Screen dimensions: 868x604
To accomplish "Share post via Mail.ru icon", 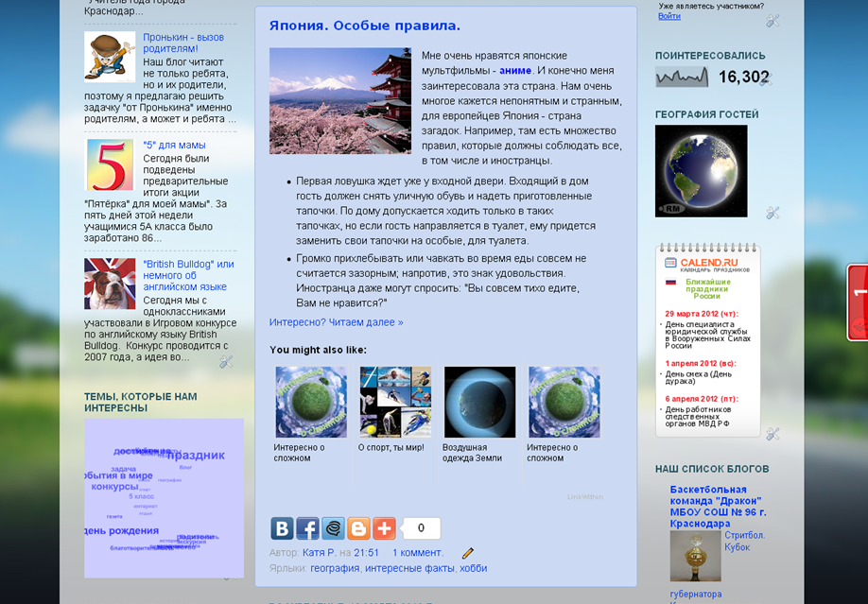I will pos(333,528).
